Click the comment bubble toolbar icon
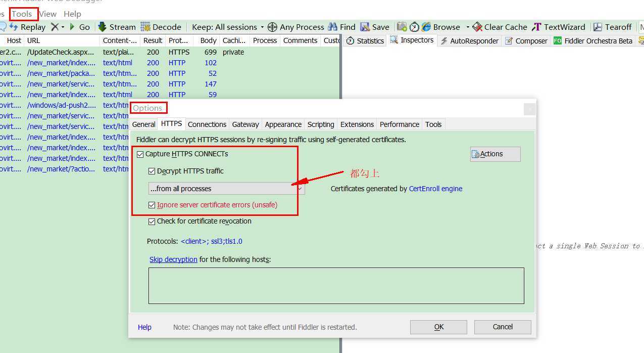644x353 pixels. click(2, 27)
